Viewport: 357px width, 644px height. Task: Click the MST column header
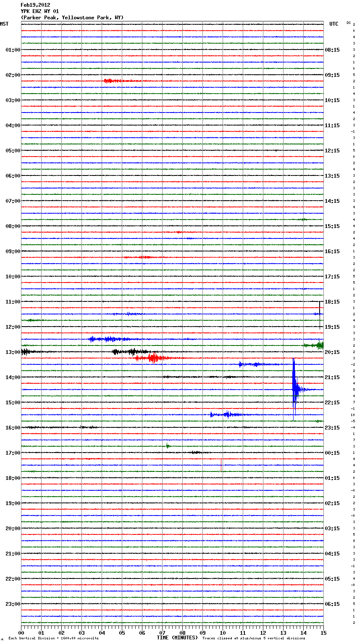tap(4, 24)
